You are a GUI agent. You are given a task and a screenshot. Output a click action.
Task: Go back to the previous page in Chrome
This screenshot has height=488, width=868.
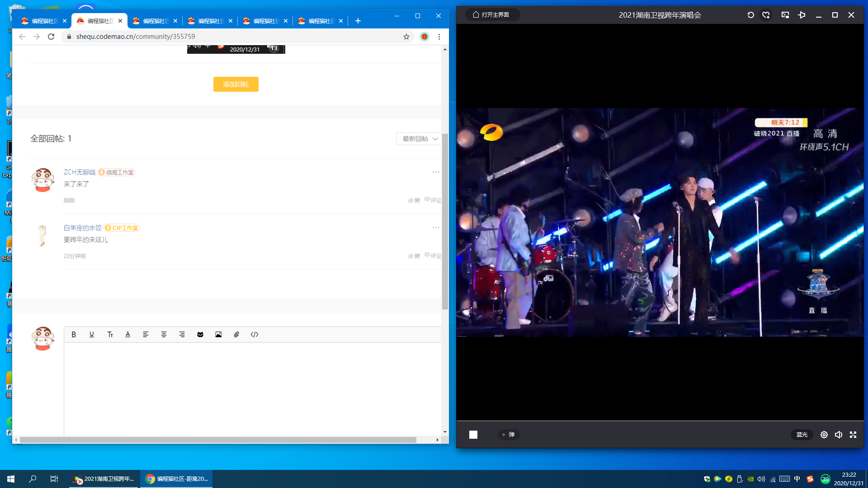coord(22,37)
